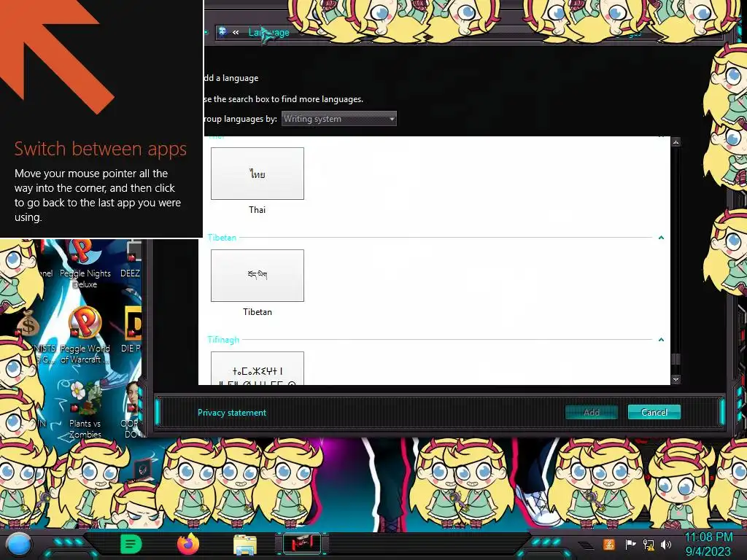Select the active Language window taskbar button
This screenshot has height=560, width=747.
(301, 543)
